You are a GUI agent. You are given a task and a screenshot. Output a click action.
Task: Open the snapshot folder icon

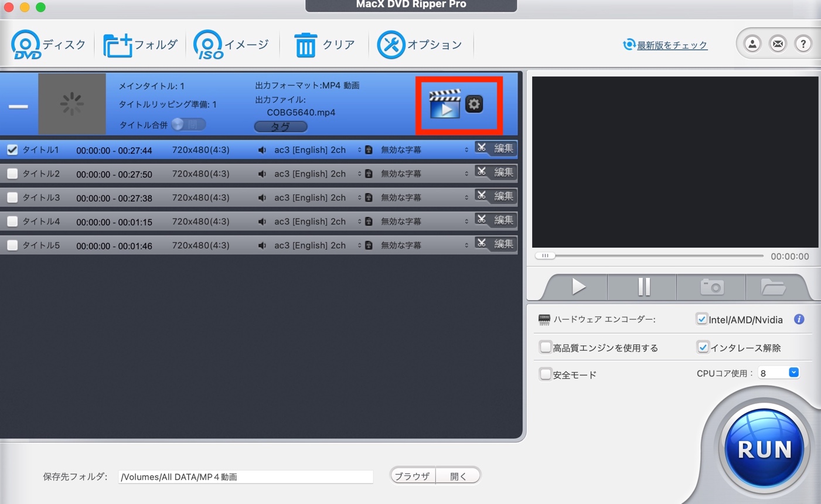(774, 287)
